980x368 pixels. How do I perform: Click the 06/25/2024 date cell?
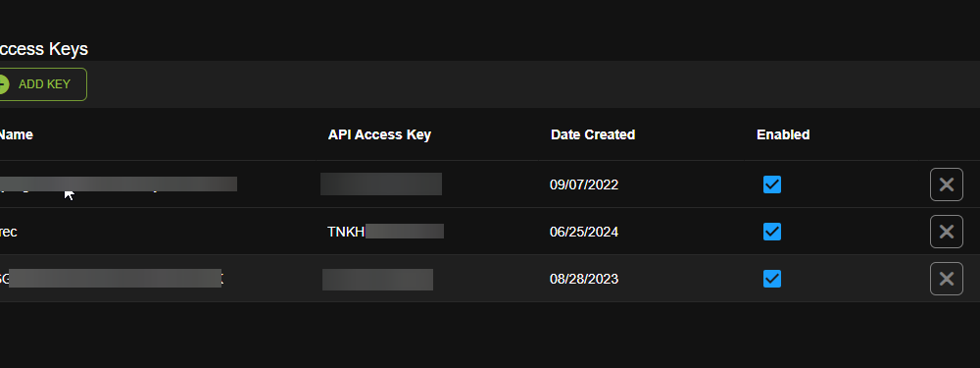(x=584, y=232)
